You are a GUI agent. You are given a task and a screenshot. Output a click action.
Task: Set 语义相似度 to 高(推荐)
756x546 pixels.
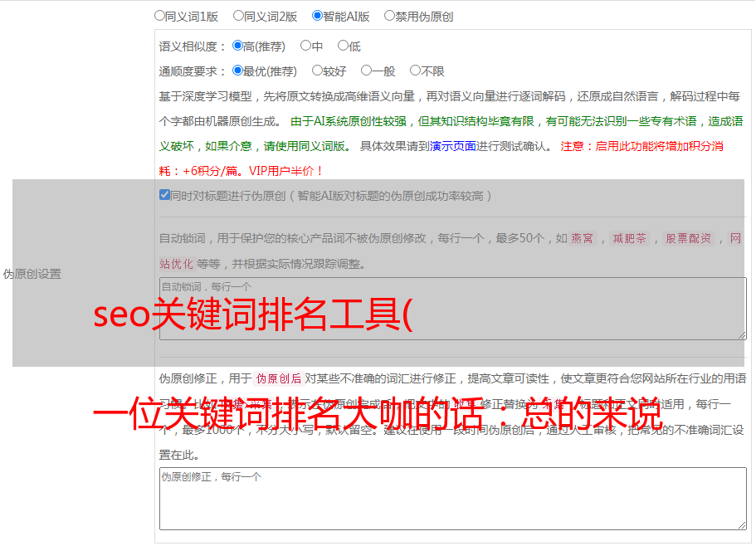click(x=237, y=46)
